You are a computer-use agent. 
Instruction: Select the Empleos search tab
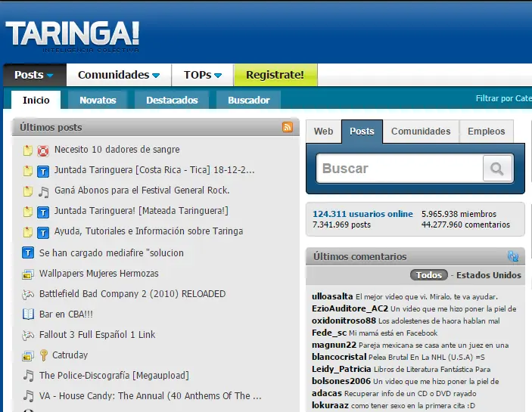486,131
